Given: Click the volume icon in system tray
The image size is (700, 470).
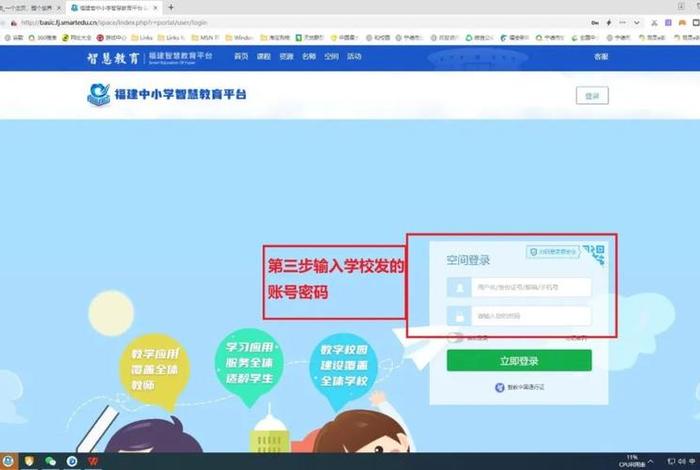Looking at the screenshot, I should [x=682, y=461].
